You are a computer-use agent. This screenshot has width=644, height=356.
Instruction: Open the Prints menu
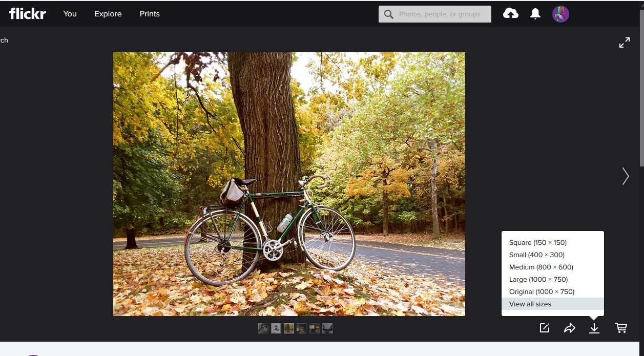tap(150, 14)
